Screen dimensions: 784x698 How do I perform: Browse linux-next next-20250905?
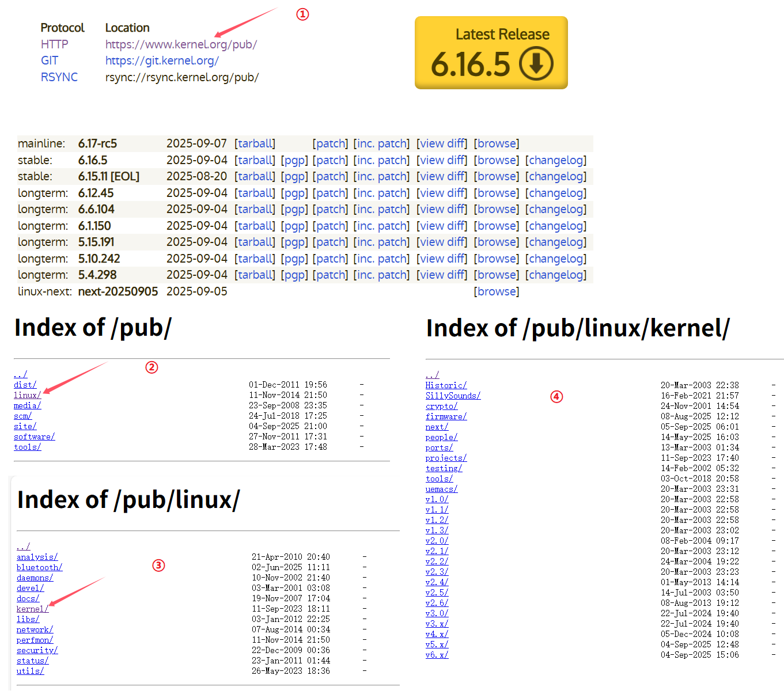497,291
